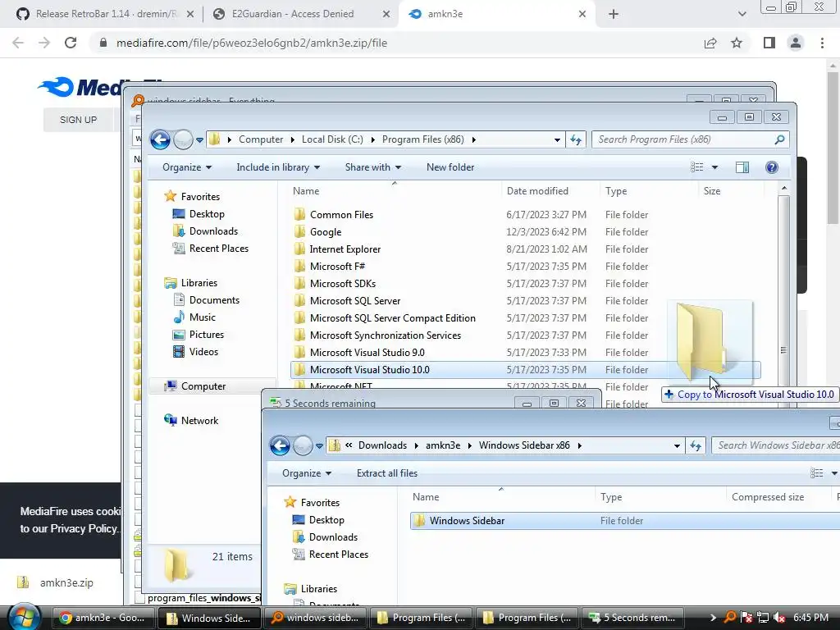Open the Chrome share page icon
This screenshot has height=630, width=840.
tap(710, 43)
